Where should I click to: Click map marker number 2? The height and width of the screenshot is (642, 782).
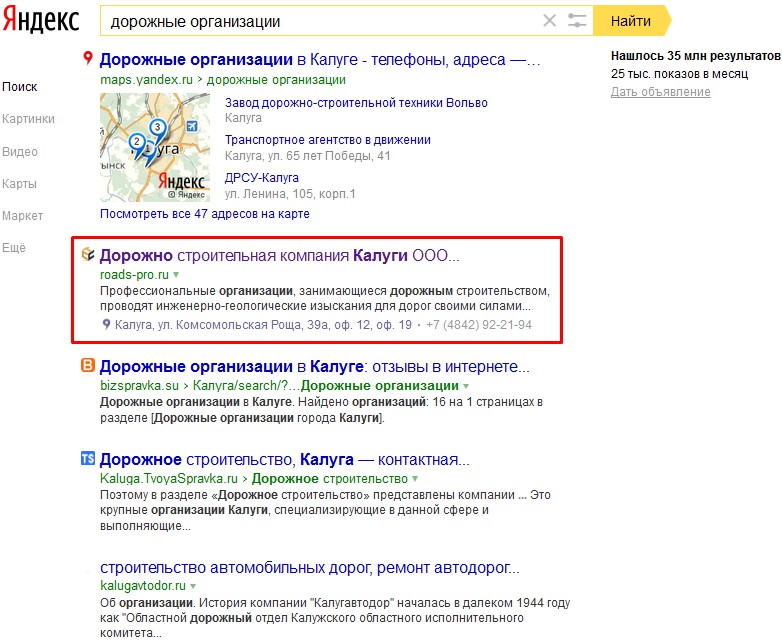[137, 142]
